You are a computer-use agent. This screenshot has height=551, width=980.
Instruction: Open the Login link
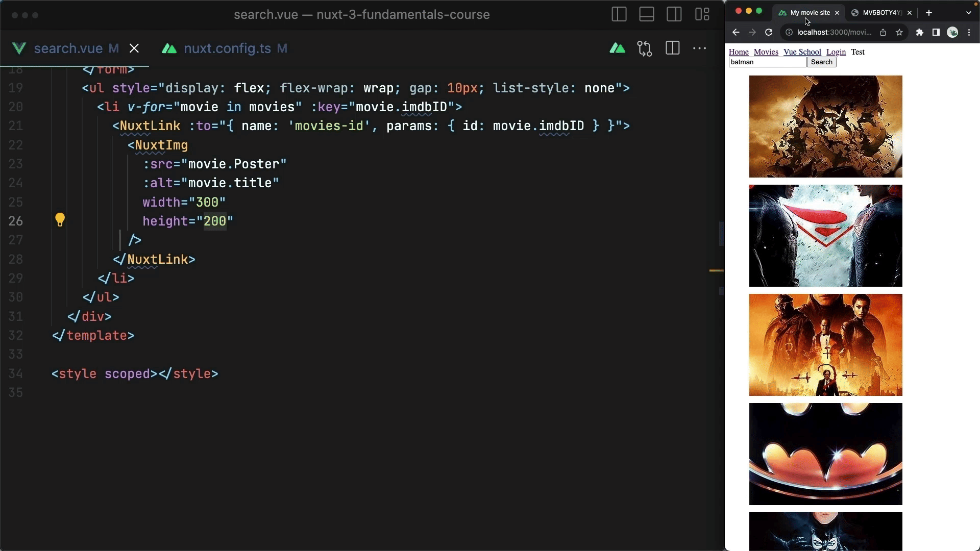[x=836, y=52]
